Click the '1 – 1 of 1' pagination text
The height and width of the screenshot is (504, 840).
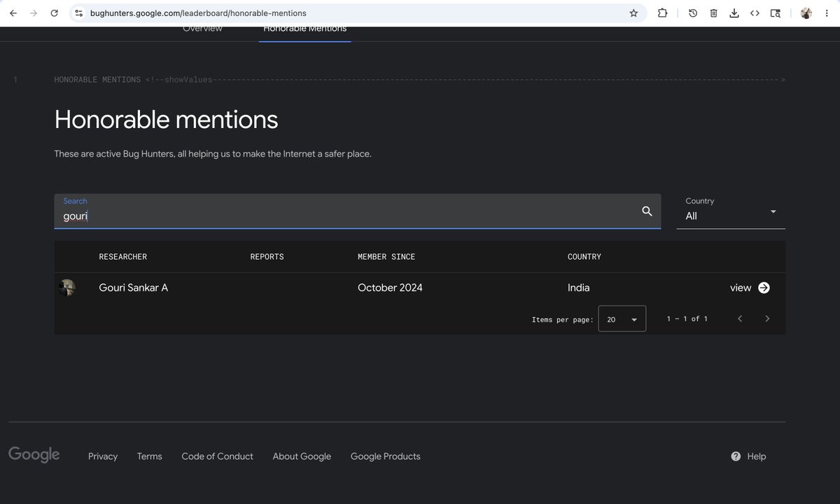(687, 318)
